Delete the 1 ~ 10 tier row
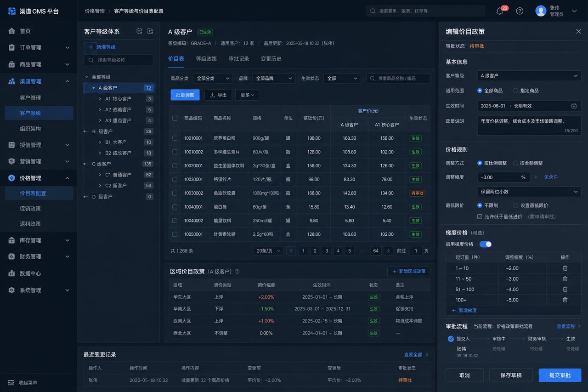 click(x=565, y=268)
